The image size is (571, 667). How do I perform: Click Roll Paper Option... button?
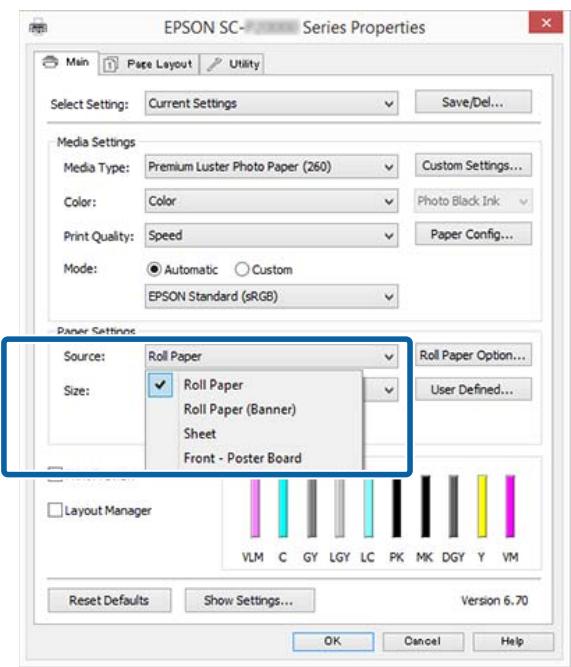473,355
